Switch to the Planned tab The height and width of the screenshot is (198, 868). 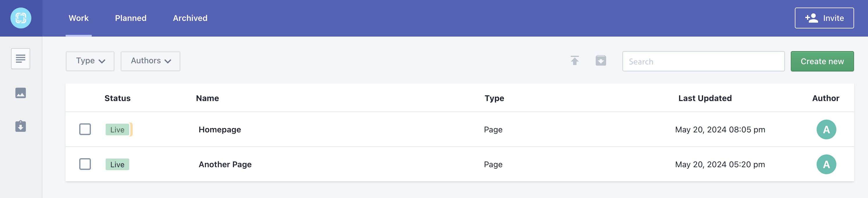point(130,18)
